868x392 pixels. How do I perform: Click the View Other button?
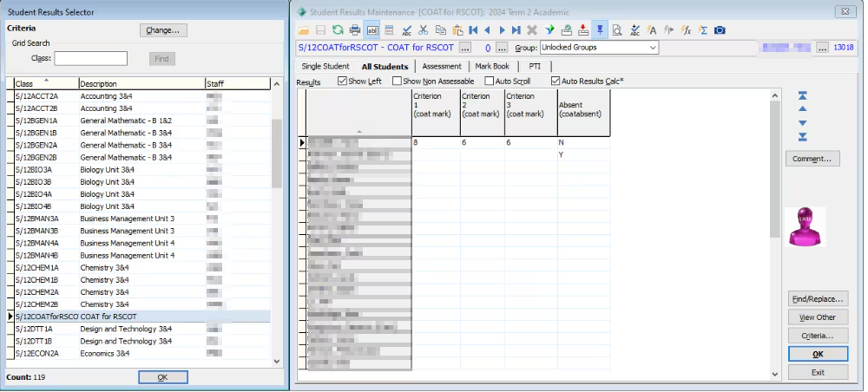(819, 317)
